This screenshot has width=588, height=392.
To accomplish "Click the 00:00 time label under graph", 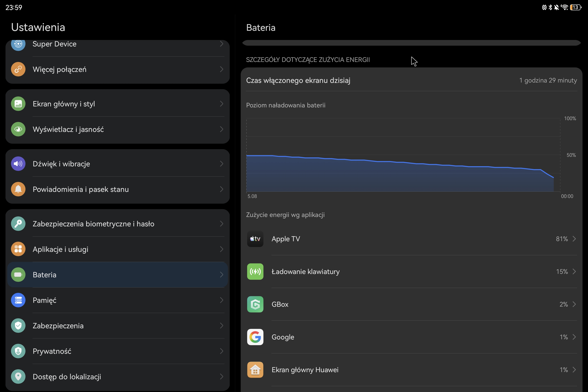I will tap(567, 196).
